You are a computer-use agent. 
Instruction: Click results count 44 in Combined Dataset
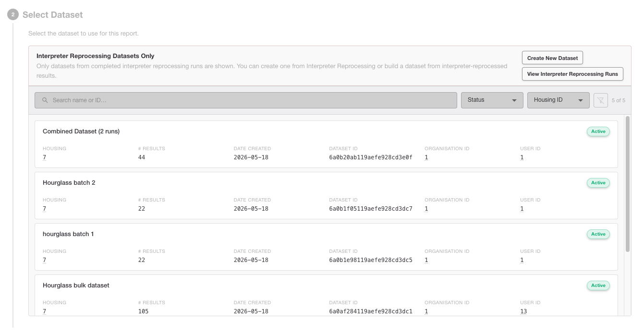click(142, 157)
